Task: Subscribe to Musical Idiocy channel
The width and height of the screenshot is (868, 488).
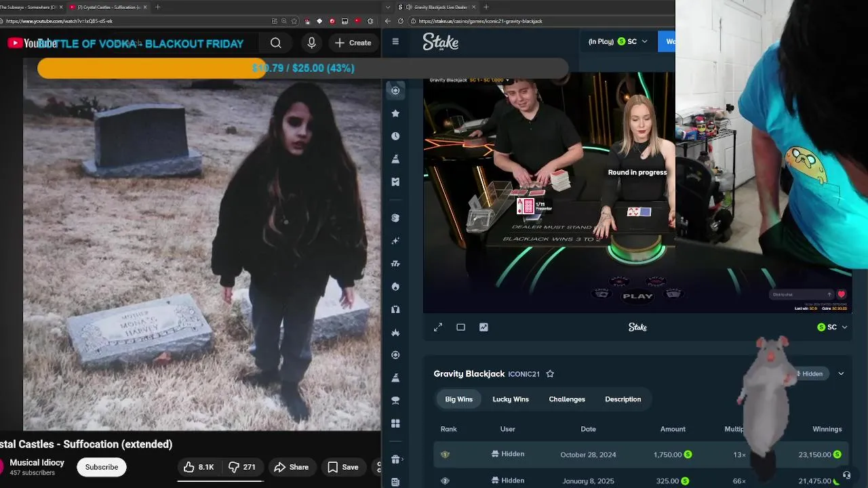Action: click(x=102, y=467)
